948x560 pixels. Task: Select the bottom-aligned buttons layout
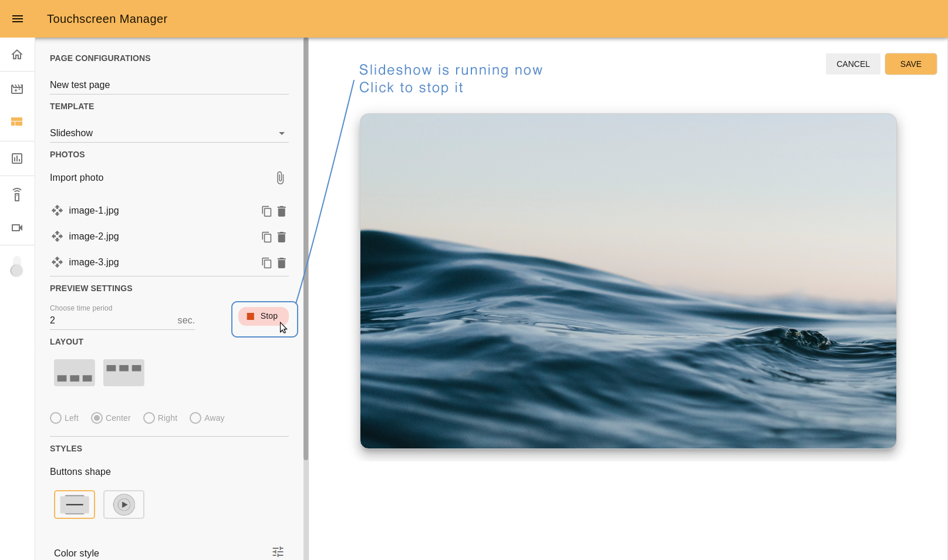(75, 373)
